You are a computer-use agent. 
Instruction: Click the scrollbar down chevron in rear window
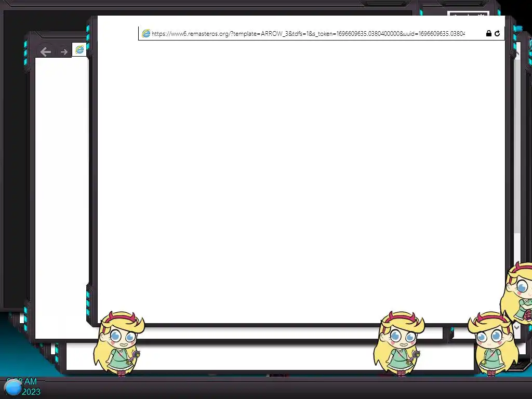click(517, 327)
